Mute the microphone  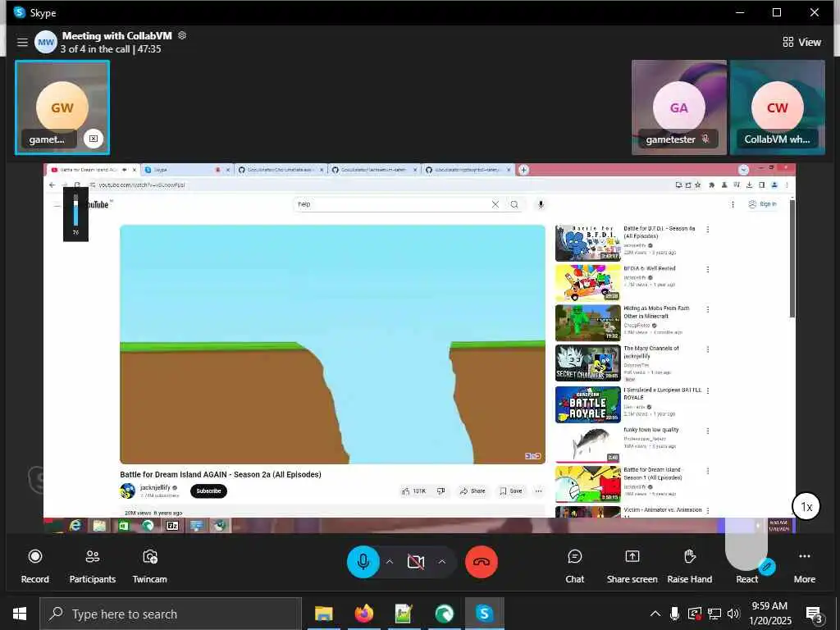coord(363,561)
